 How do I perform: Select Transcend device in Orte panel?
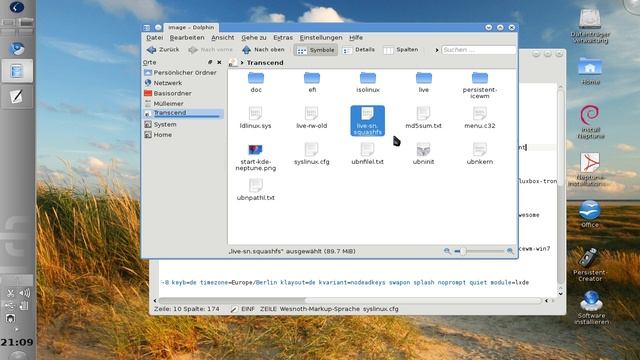183,113
